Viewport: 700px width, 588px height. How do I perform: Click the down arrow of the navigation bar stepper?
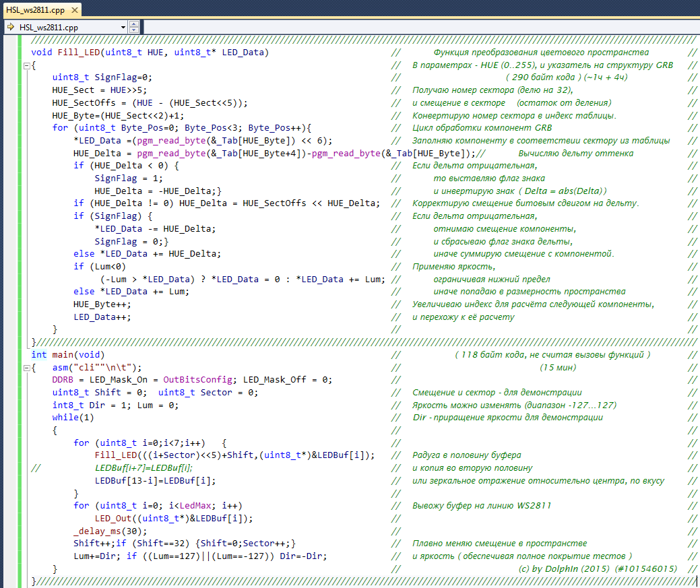coord(134,30)
